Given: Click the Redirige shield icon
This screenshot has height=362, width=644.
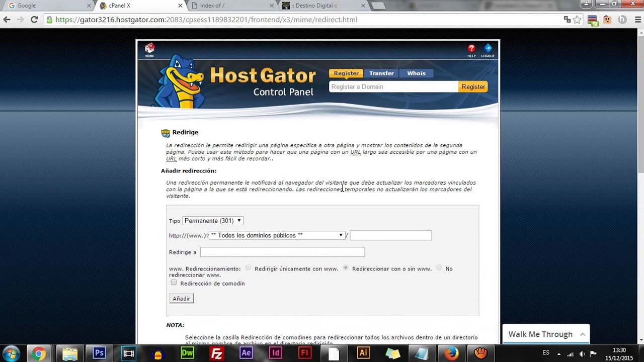Looking at the screenshot, I should pyautogui.click(x=166, y=133).
